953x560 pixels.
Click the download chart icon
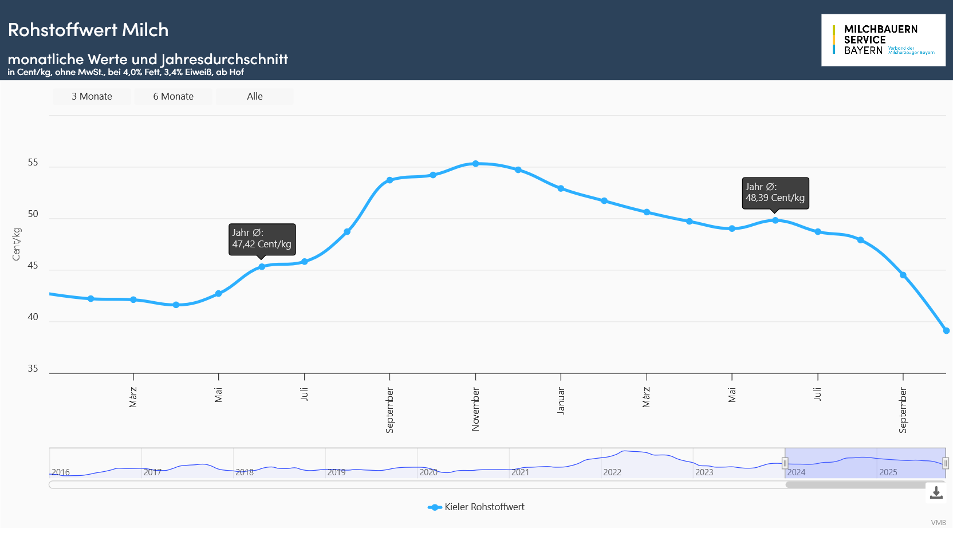point(936,492)
